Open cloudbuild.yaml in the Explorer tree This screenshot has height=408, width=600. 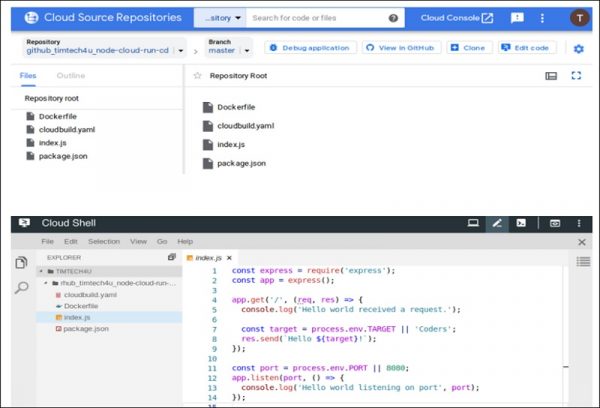tap(90, 295)
